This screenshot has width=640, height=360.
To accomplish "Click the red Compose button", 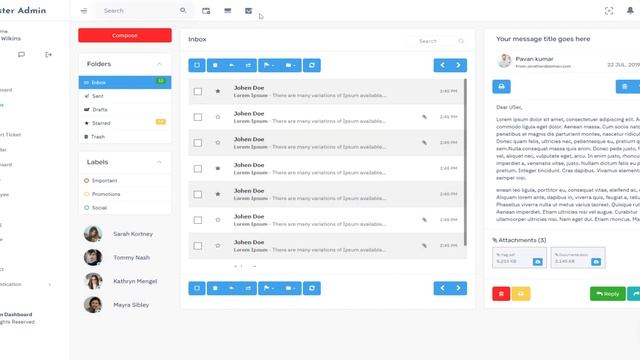I will pos(125,36).
